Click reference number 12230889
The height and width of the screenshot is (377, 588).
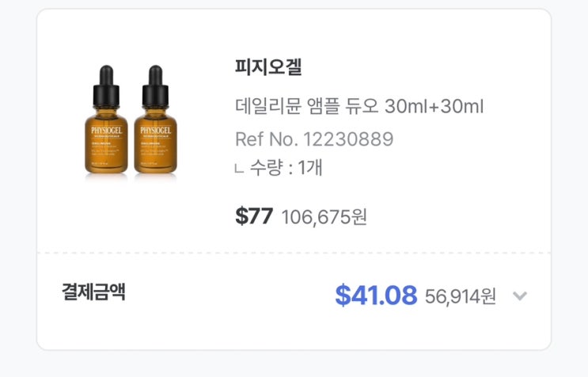tap(347, 139)
